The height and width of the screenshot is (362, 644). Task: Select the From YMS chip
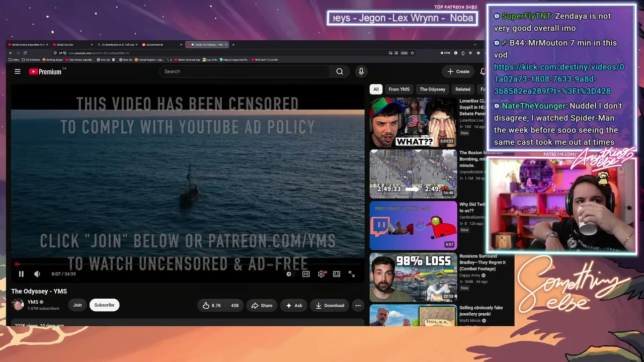coord(399,89)
